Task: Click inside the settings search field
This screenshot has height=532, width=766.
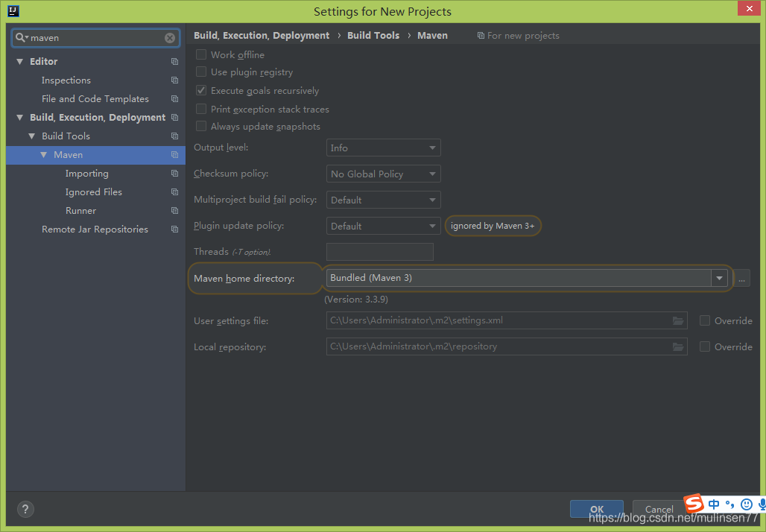Action: (95, 37)
